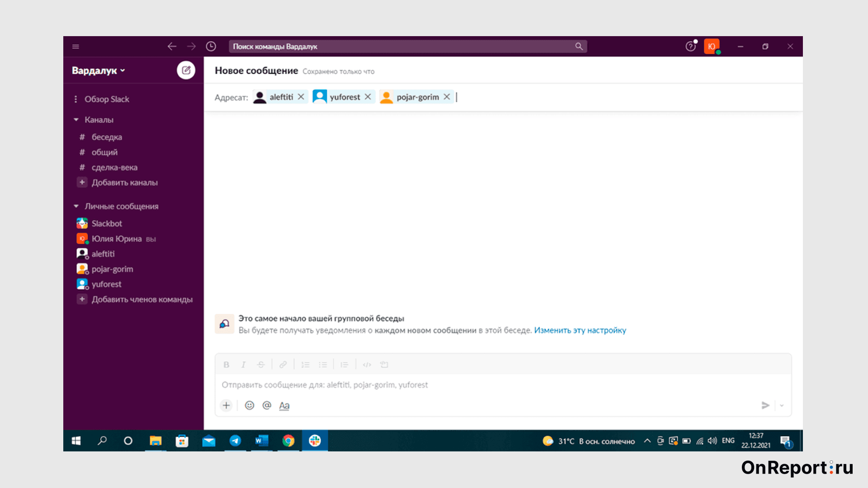Screen dimensions: 868x488
Task: Remove pojar-gorim from recipients
Action: [447, 97]
